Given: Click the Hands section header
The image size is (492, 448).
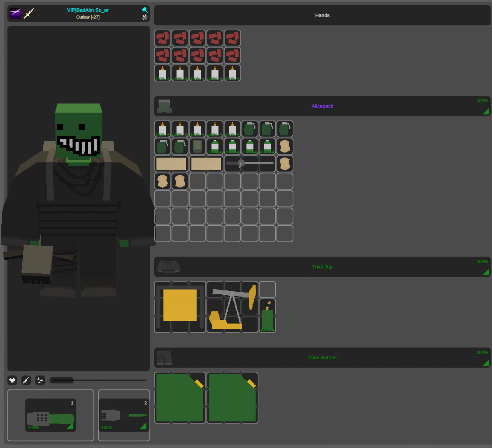Looking at the screenshot, I should click(322, 15).
